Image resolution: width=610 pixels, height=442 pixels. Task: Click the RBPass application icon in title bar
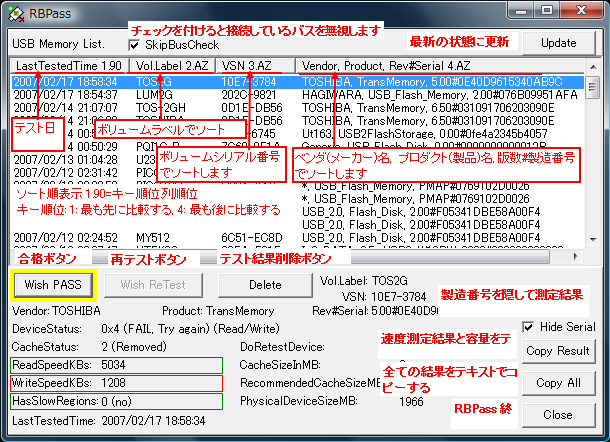tap(13, 11)
